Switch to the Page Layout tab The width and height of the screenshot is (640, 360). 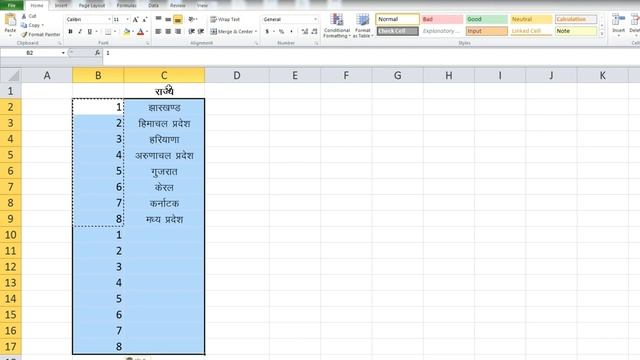click(x=92, y=5)
